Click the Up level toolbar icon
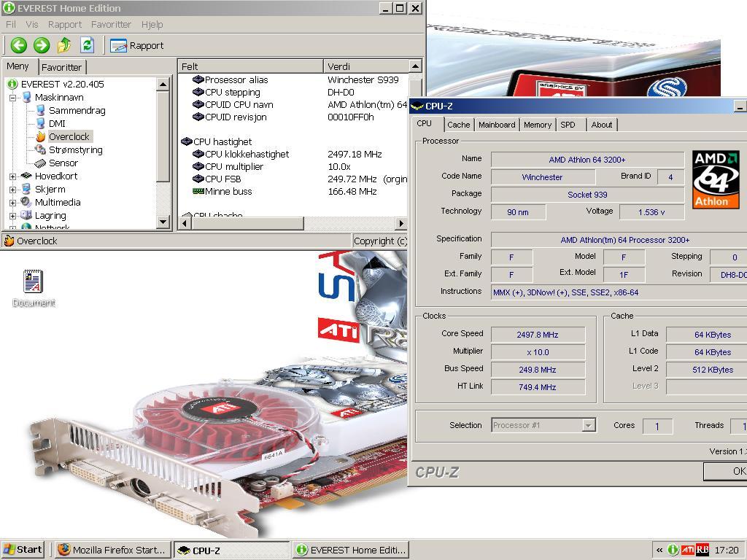The width and height of the screenshot is (747, 560). click(x=64, y=45)
